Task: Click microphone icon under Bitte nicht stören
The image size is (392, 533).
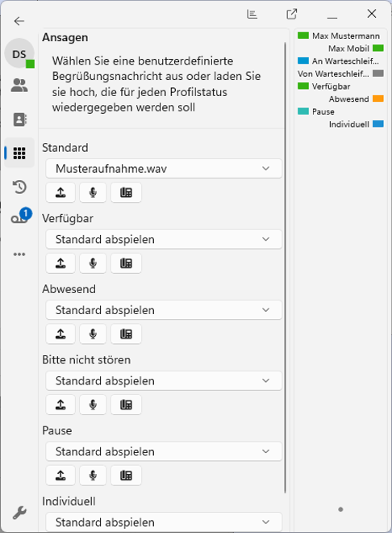Action: pyautogui.click(x=93, y=405)
